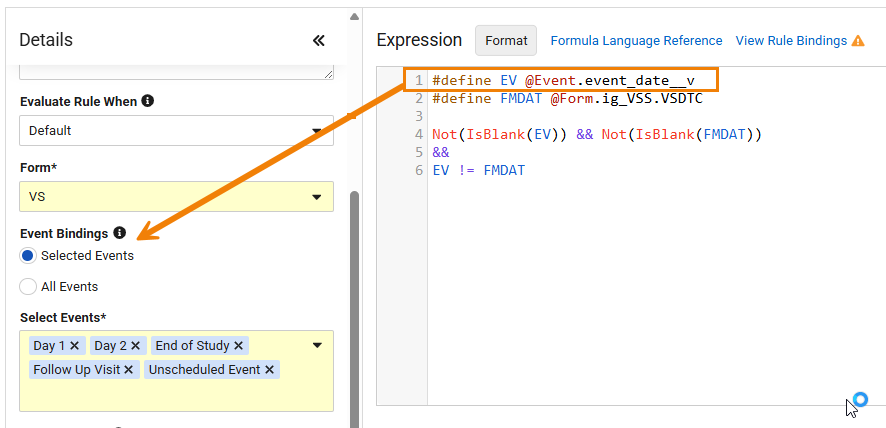
Task: Open the Form dropdown showing VS
Action: point(176,197)
